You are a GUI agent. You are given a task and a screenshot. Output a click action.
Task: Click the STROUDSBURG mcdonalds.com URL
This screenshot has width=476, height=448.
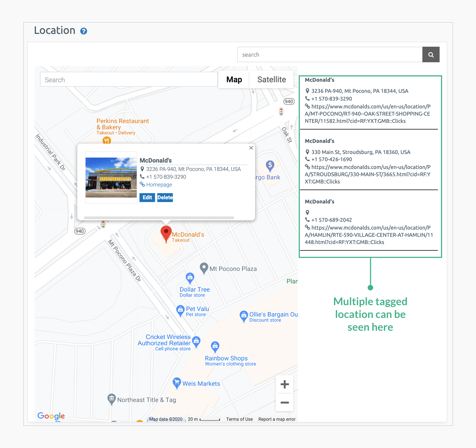click(x=368, y=174)
